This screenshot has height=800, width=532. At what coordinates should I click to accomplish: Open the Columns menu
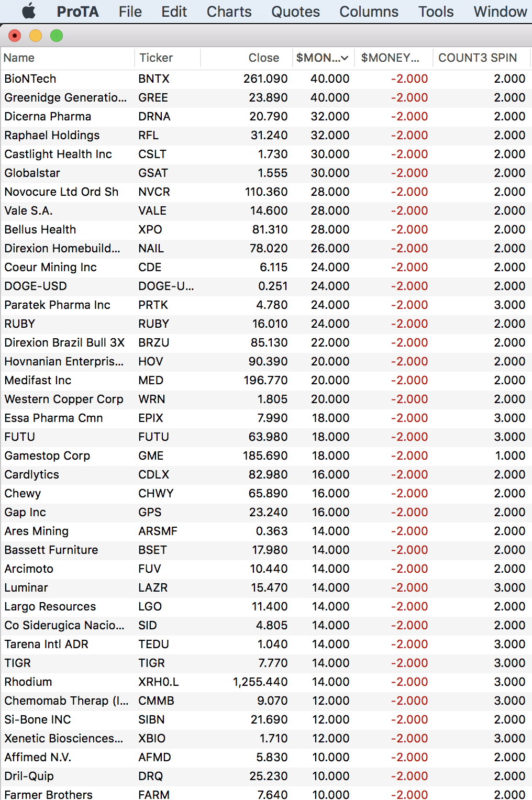coord(369,12)
